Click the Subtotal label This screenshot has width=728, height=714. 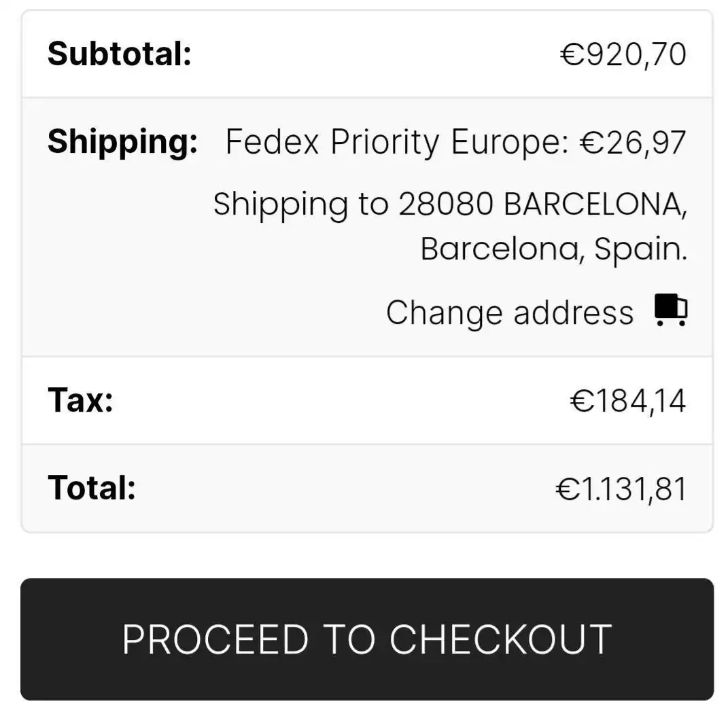tap(120, 54)
